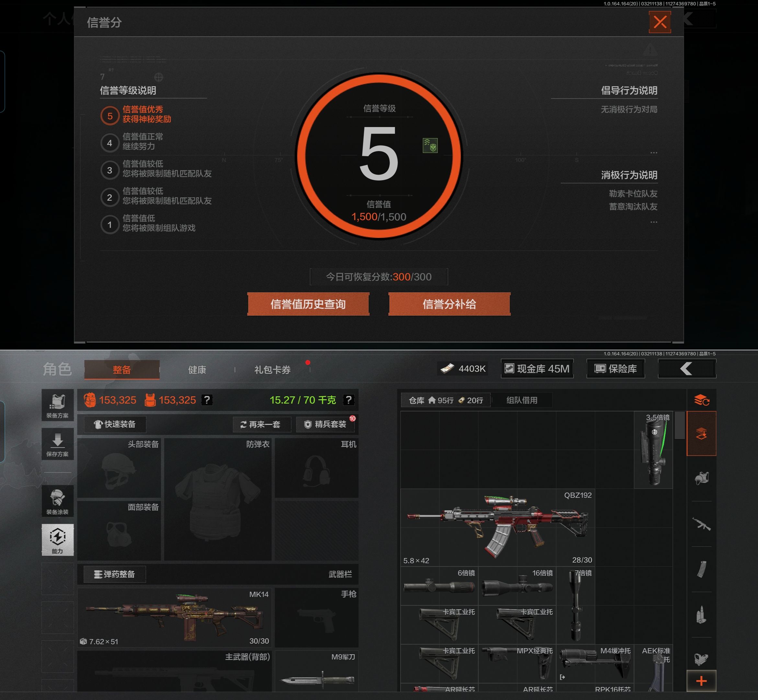The height and width of the screenshot is (700, 758).
Task: Close the 信誉分 dialog
Action: click(x=660, y=22)
